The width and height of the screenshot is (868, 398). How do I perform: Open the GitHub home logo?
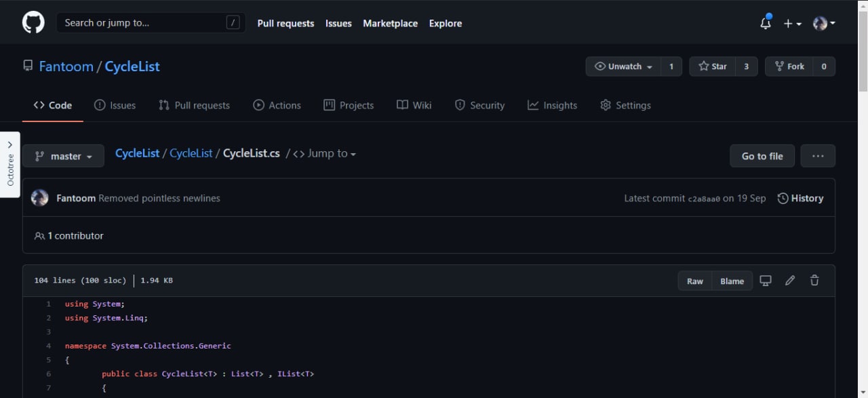pos(33,22)
